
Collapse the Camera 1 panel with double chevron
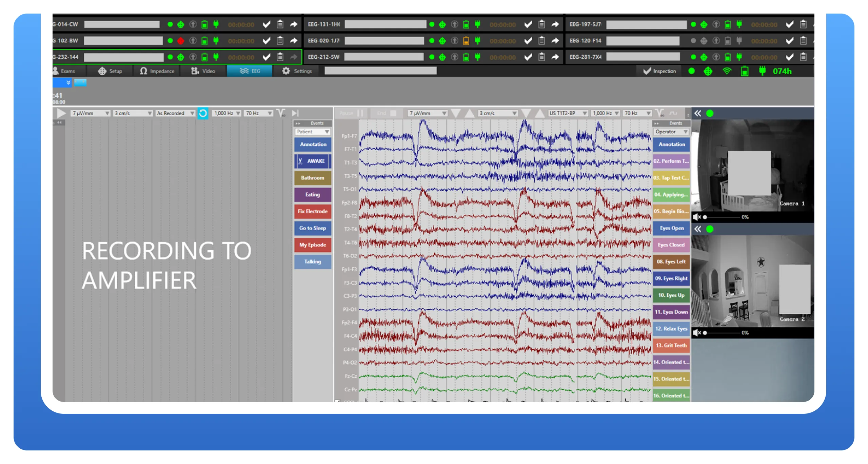coord(697,114)
